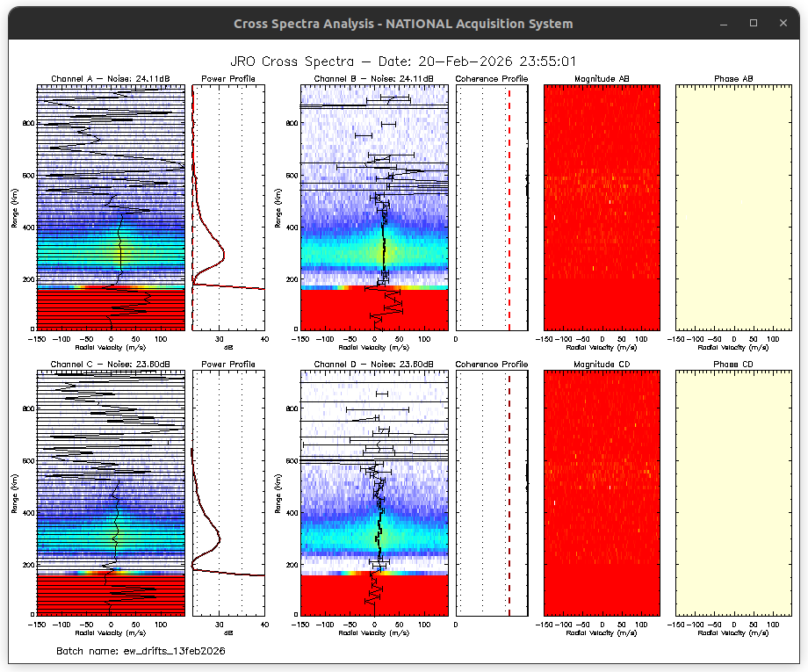This screenshot has height=672, width=808.
Task: Click the Channel D noise 23.80dB label
Action: 374,364
